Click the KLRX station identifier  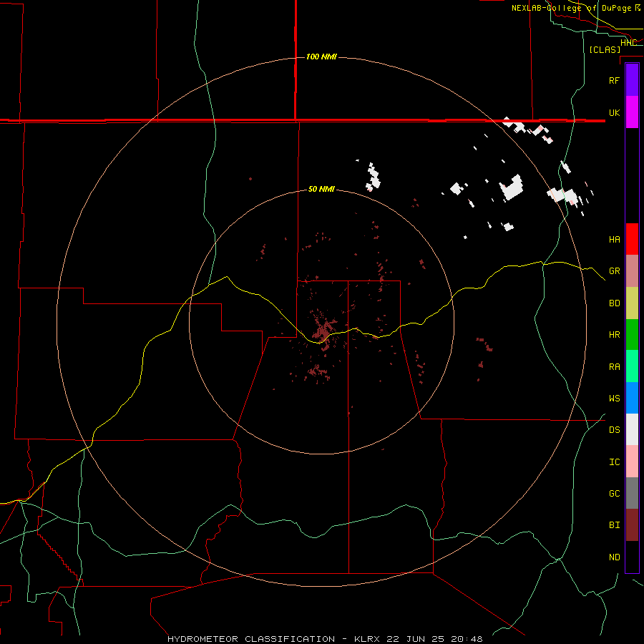tap(367, 639)
